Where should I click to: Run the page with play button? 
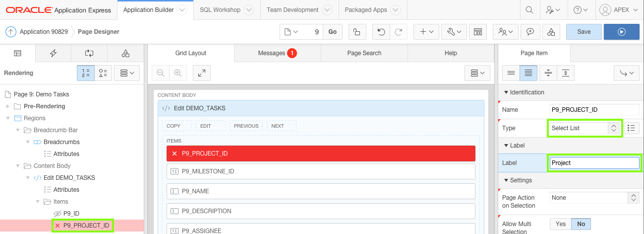(x=621, y=32)
